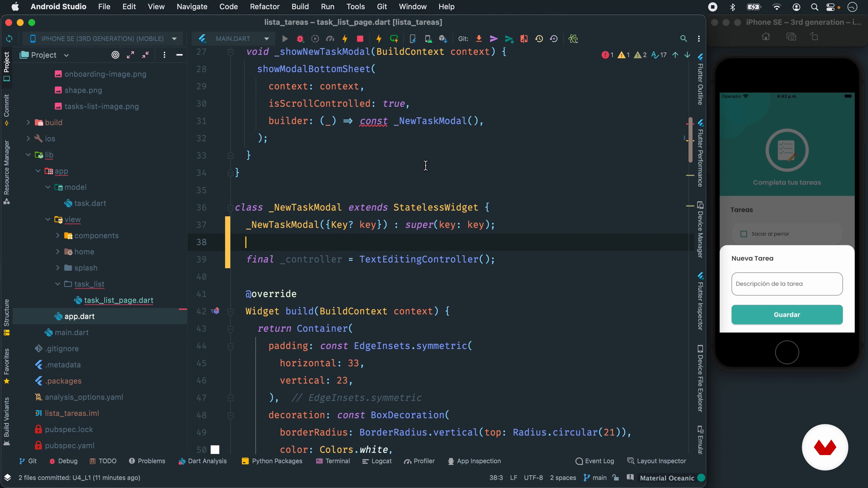Click the Flutter attach debugger device icon
Image resolution: width=868 pixels, height=488 pixels.
413,39
